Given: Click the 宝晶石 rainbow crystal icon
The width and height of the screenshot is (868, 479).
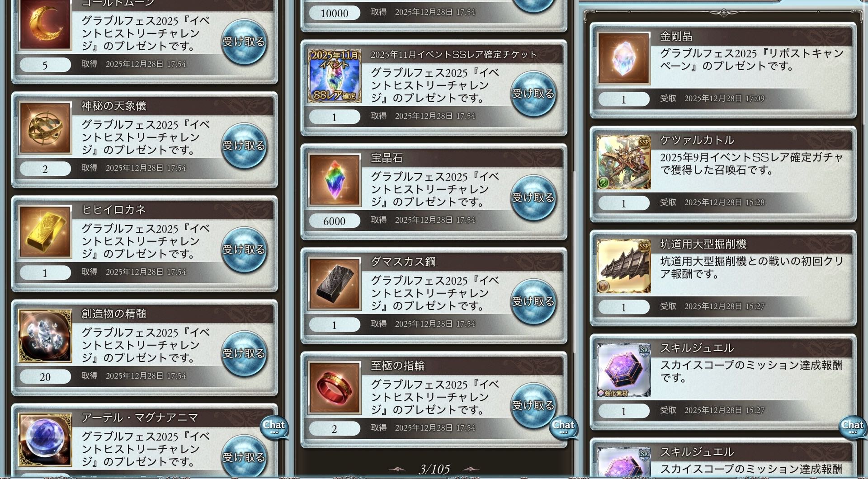Looking at the screenshot, I should (335, 180).
